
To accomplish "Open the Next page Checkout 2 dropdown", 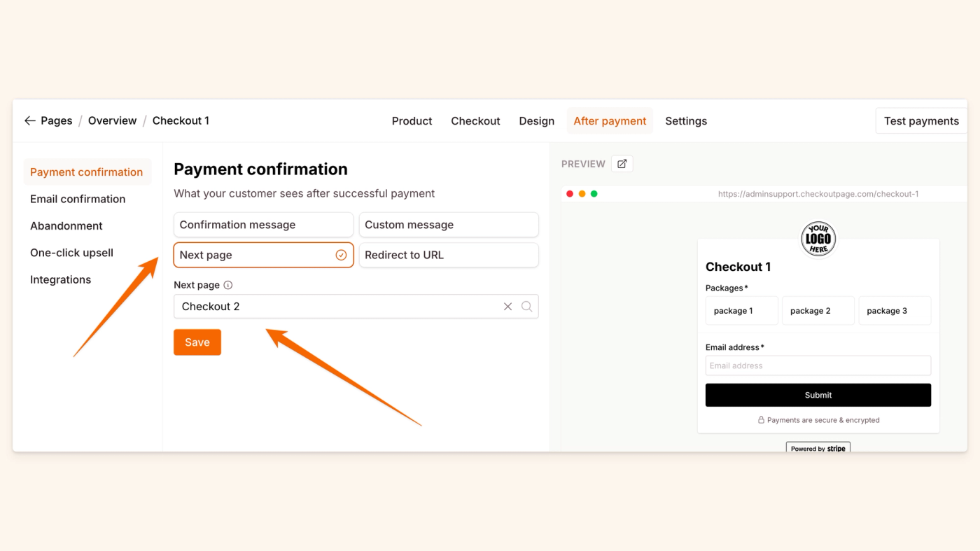I will [336, 307].
